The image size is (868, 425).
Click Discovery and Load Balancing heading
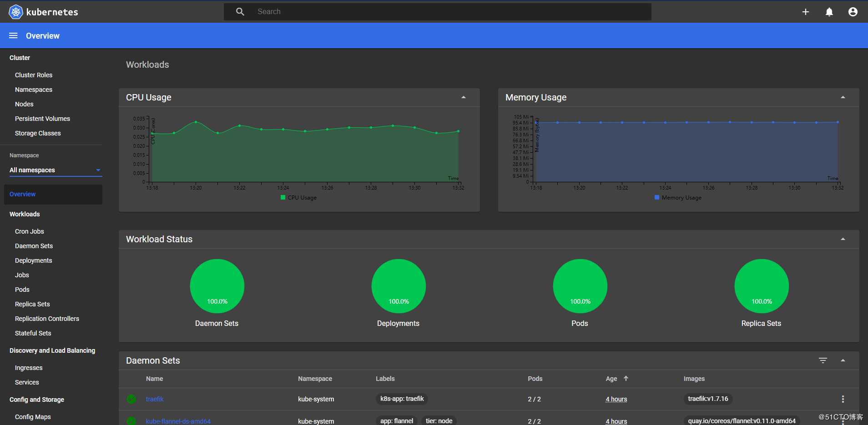pyautogui.click(x=52, y=350)
